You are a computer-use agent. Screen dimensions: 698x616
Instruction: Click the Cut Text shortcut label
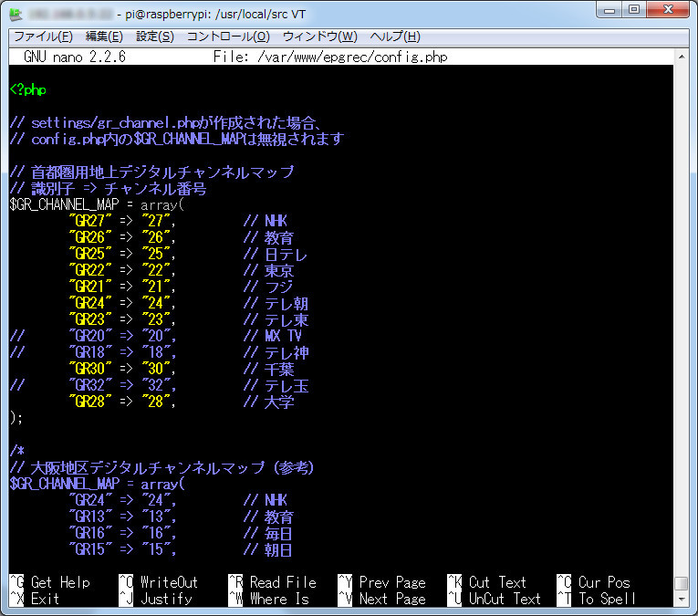coord(497,582)
